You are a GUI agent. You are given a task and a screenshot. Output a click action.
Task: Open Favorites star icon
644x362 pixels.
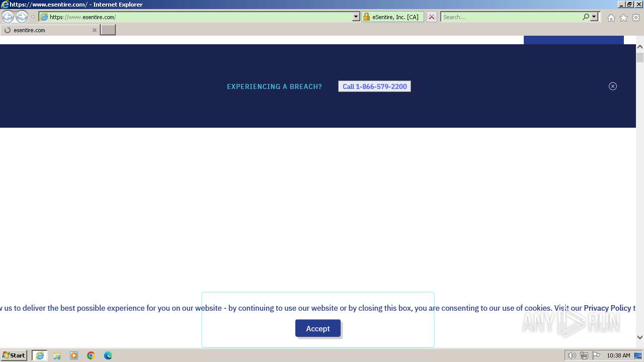point(623,18)
